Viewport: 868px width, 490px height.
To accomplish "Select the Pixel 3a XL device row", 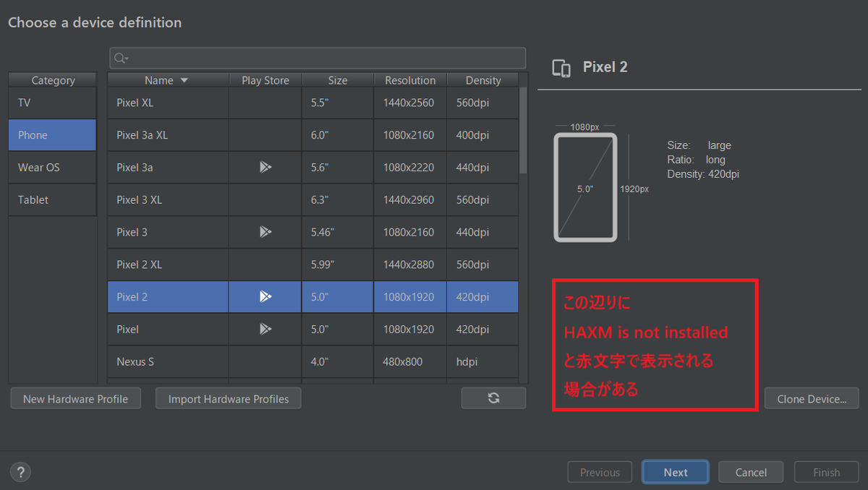I will (x=312, y=135).
